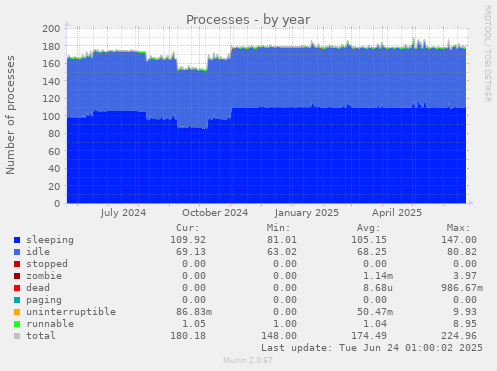The image size is (497, 371).
Task: Click the 'Avg:' column header
Action: pos(369,228)
